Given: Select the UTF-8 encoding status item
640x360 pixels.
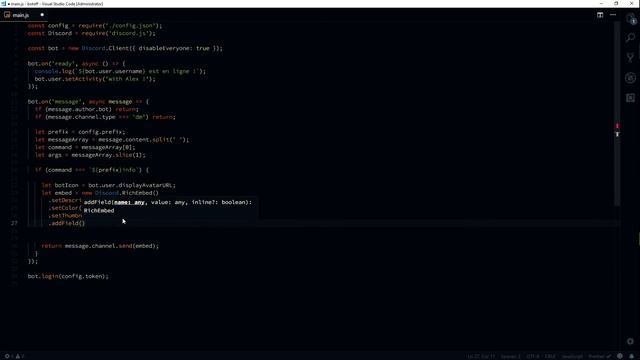Looking at the screenshot, I should pyautogui.click(x=533, y=356).
